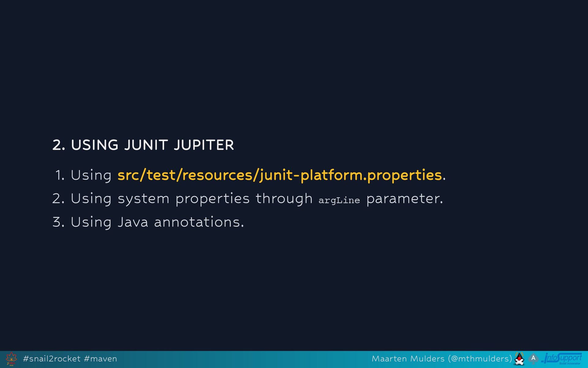The width and height of the screenshot is (588, 368).
Task: Click the heading number '2.' before USING
Action: (x=59, y=145)
